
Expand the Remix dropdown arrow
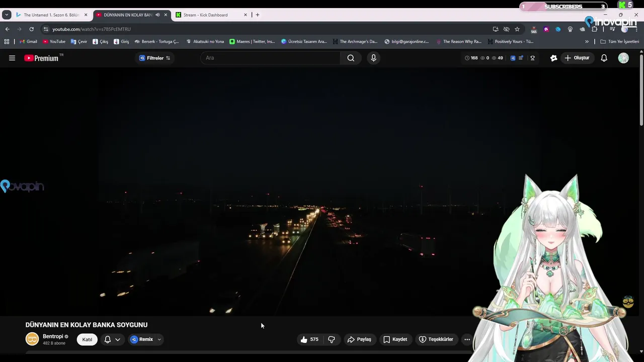[x=159, y=339]
